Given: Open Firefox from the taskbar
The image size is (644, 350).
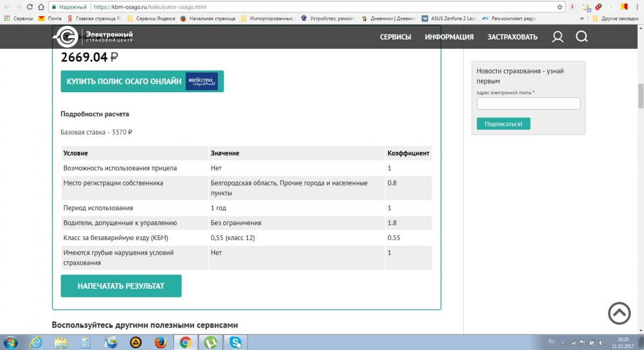Looking at the screenshot, I should tap(160, 342).
